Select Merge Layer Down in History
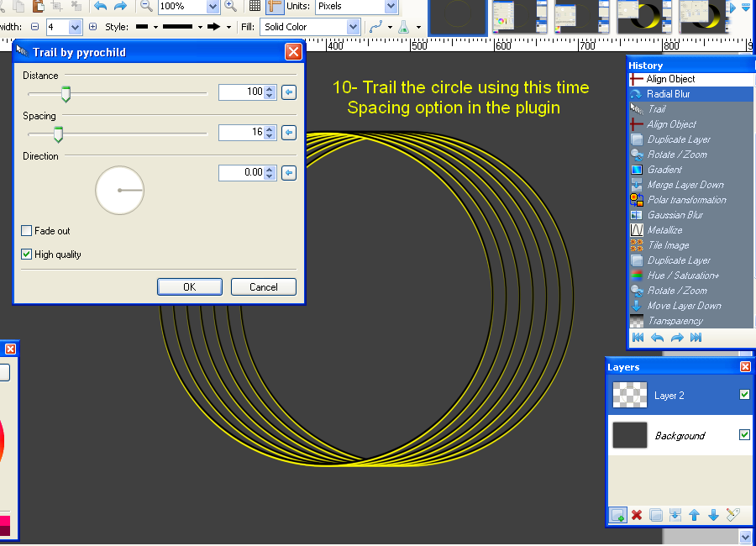This screenshot has height=546, width=756. (x=690, y=185)
